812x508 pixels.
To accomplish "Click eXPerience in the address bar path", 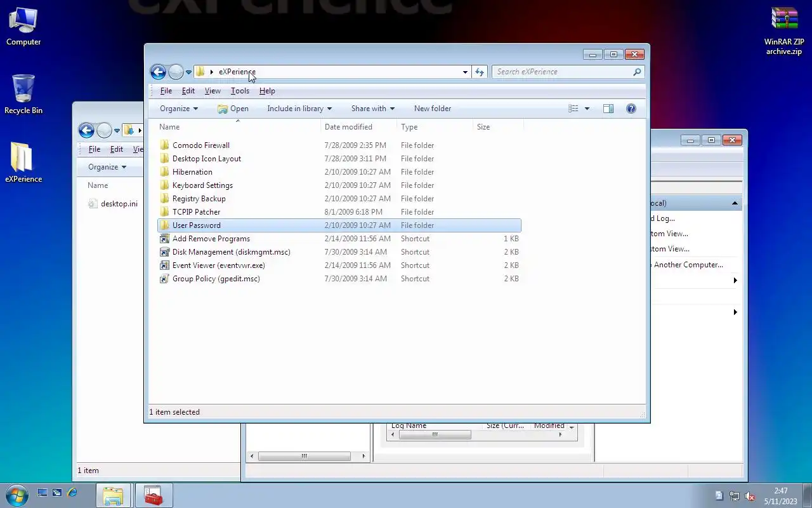I will [237, 72].
